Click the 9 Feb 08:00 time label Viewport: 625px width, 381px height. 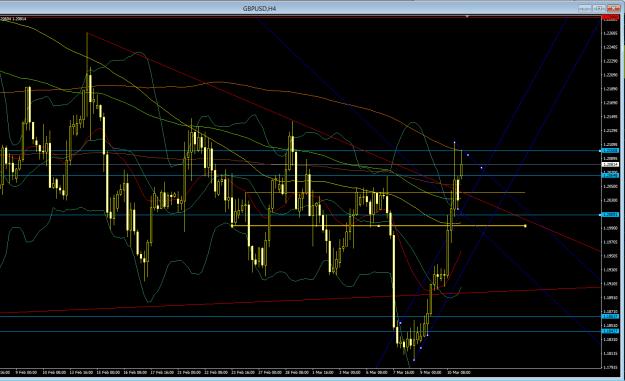[26, 373]
